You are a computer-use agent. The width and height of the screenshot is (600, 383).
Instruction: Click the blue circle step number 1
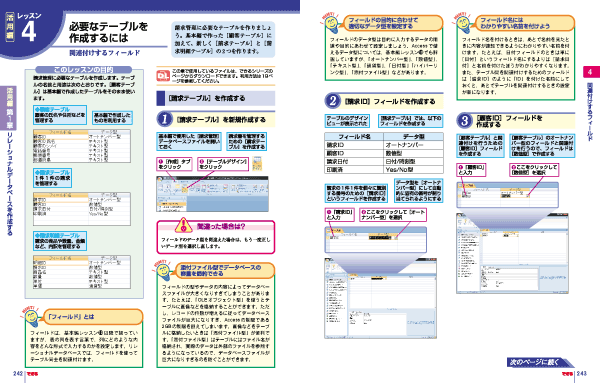tap(165, 119)
